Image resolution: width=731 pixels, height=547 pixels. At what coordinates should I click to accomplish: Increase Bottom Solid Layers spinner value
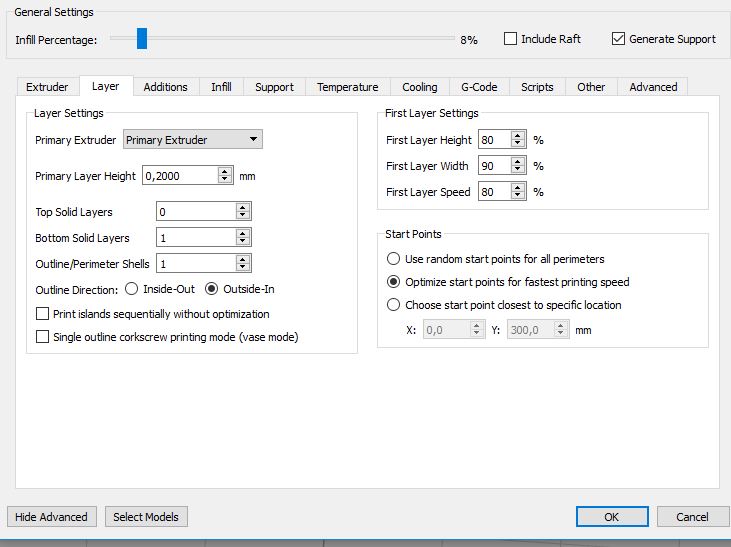243,233
